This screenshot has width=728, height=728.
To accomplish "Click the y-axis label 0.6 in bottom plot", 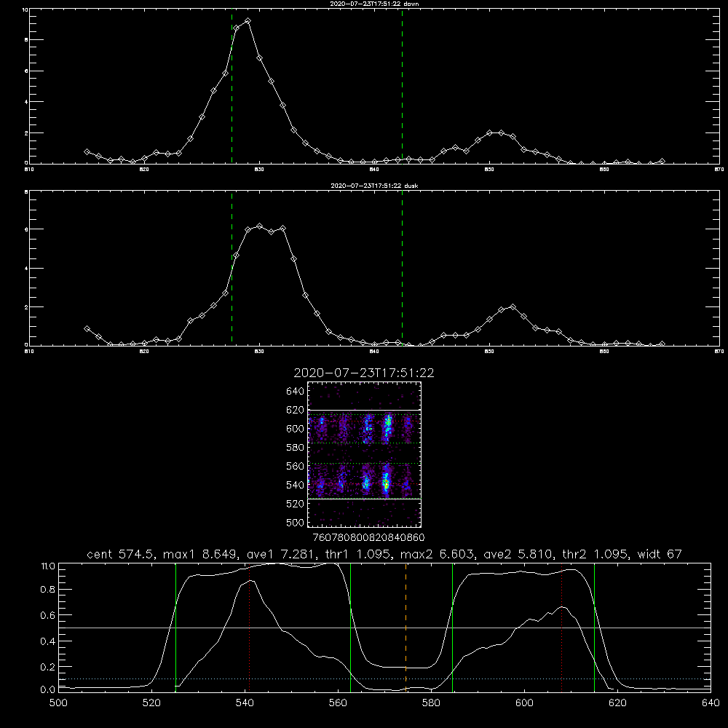I will click(x=48, y=615).
